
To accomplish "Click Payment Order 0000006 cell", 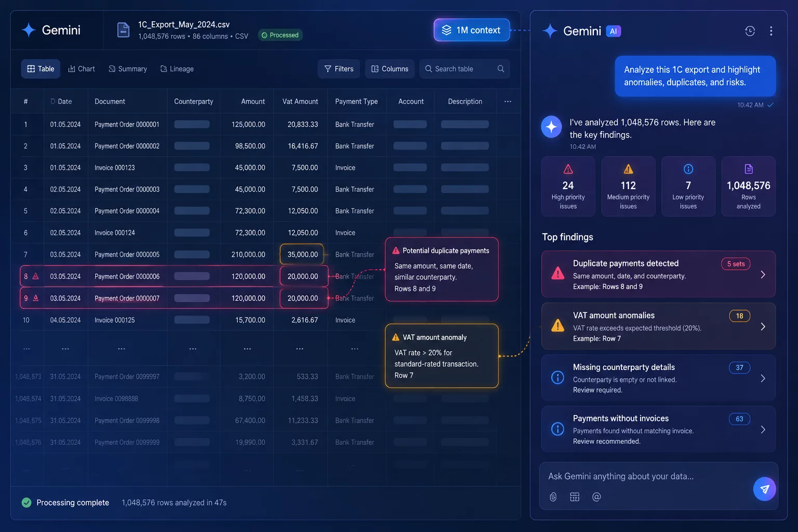I will tap(127, 276).
